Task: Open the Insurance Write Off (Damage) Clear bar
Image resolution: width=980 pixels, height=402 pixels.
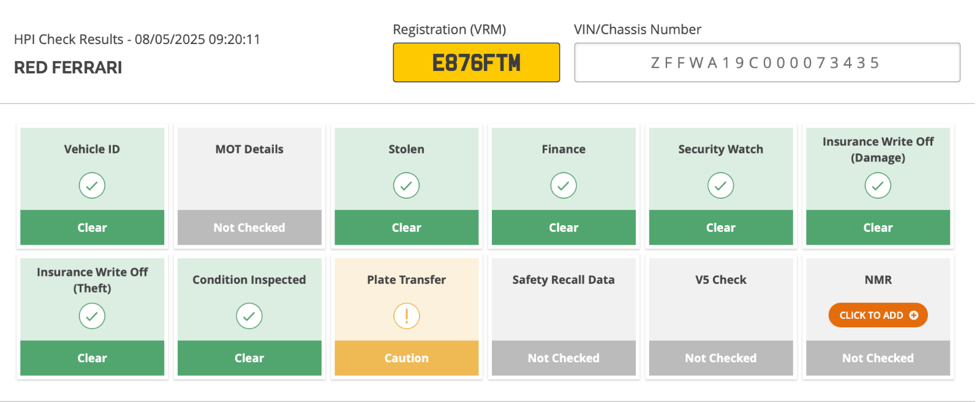Action: click(878, 228)
